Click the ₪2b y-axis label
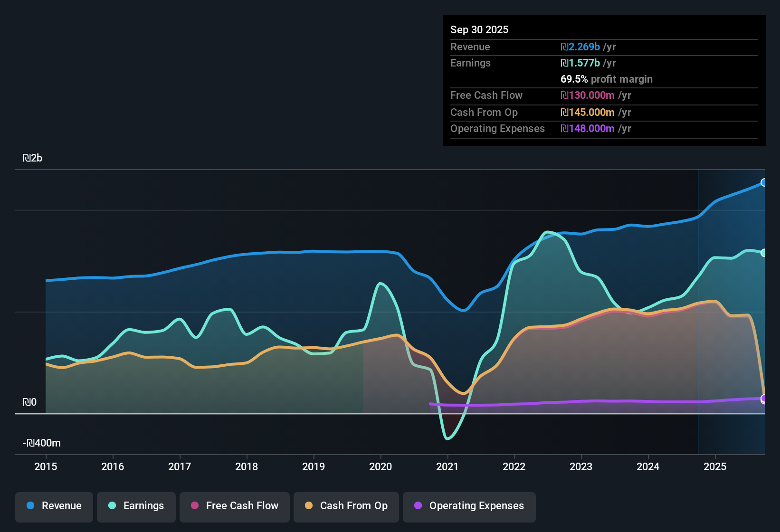The width and height of the screenshot is (780, 532). pos(33,158)
